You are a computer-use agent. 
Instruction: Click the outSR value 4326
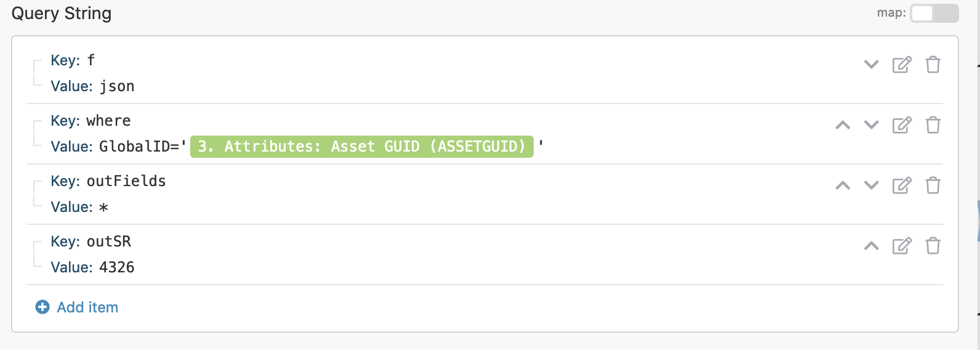116,267
